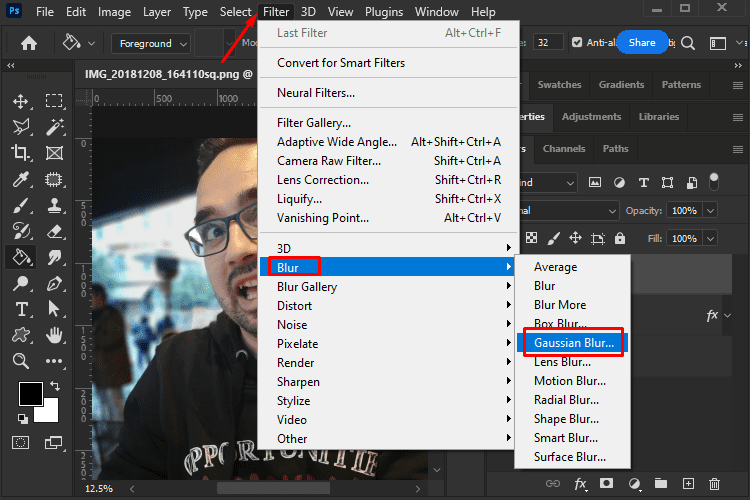Click the Share button
Image resolution: width=750 pixels, height=500 pixels.
(642, 42)
